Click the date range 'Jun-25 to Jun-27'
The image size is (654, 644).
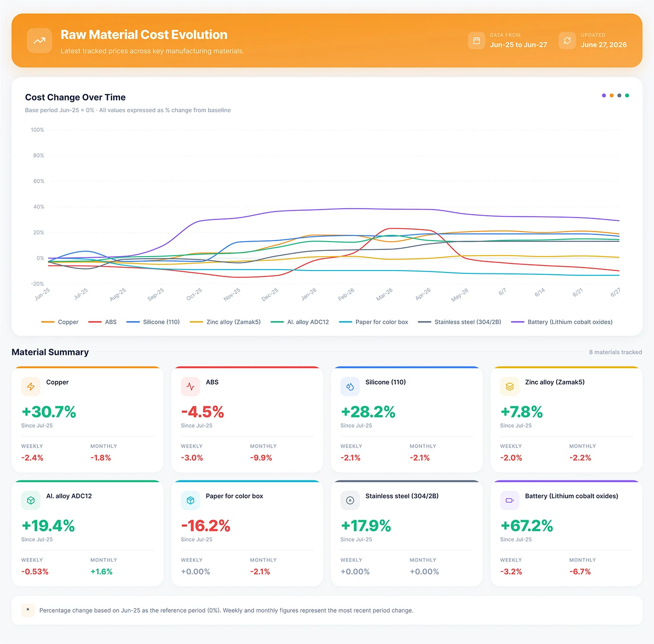pyautogui.click(x=519, y=45)
